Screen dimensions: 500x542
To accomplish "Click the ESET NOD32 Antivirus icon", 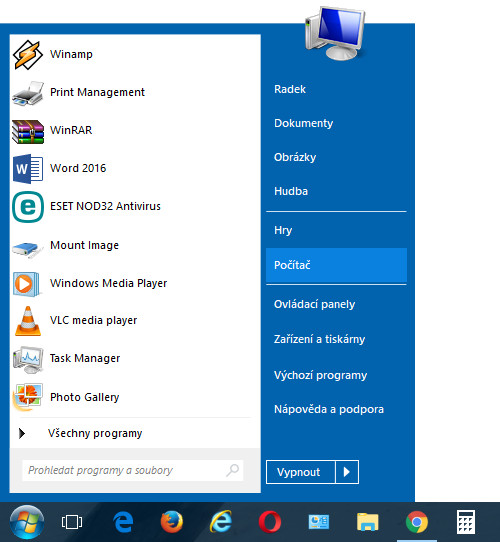I will [28, 207].
